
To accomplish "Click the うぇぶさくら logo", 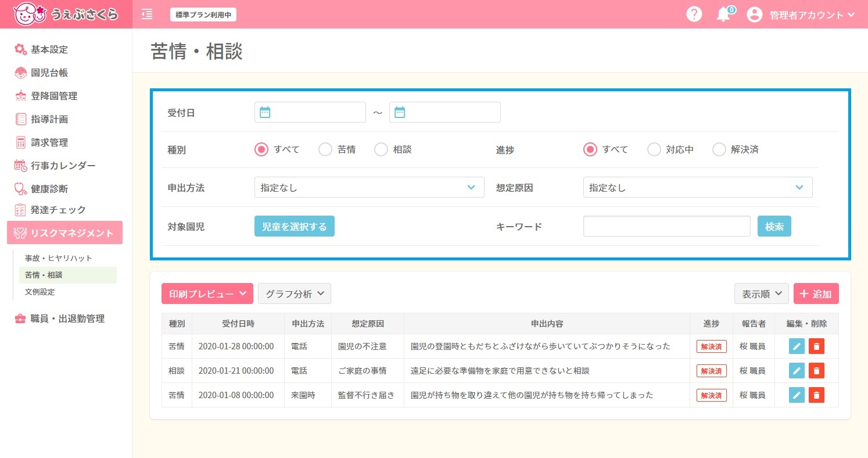I will (x=66, y=14).
